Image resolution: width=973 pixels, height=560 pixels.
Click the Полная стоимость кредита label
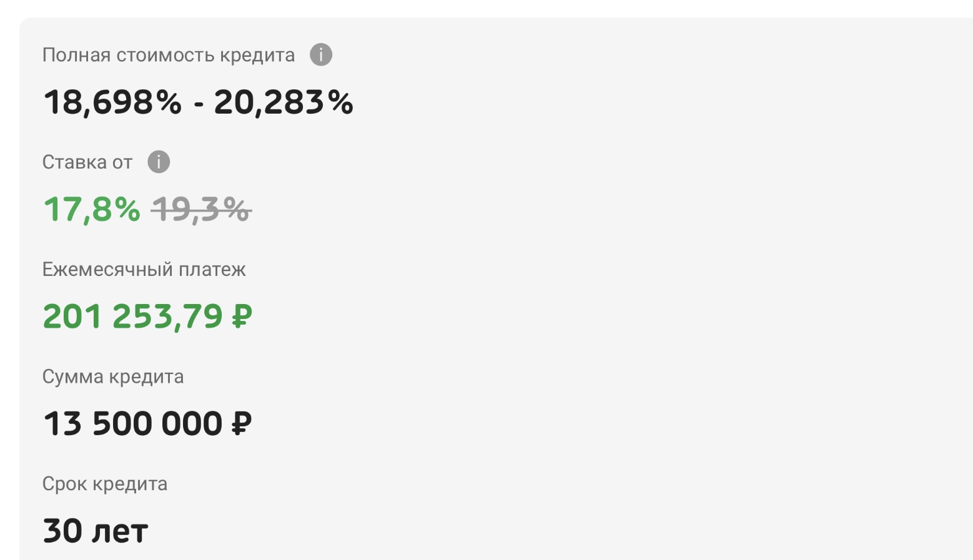[169, 56]
